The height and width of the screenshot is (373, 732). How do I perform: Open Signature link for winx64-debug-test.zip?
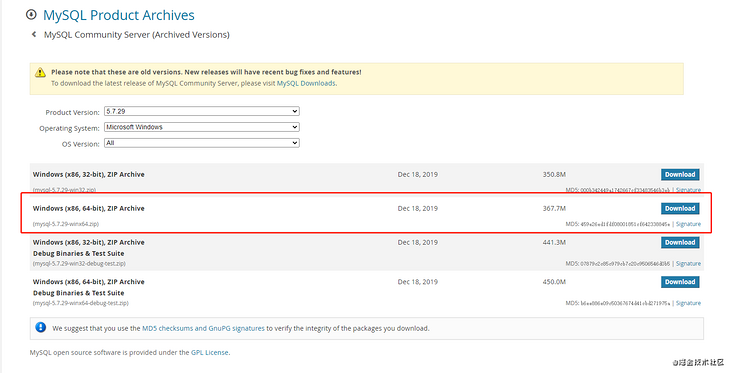click(688, 303)
